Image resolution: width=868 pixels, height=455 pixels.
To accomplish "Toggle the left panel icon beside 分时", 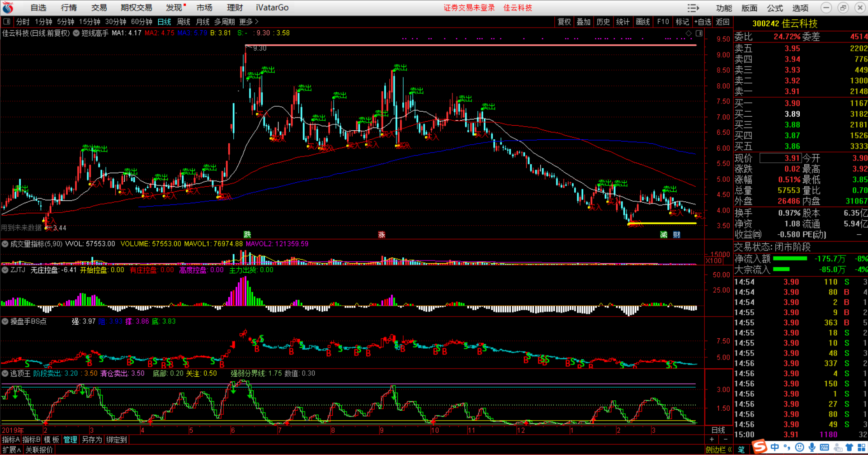I will tap(7, 22).
